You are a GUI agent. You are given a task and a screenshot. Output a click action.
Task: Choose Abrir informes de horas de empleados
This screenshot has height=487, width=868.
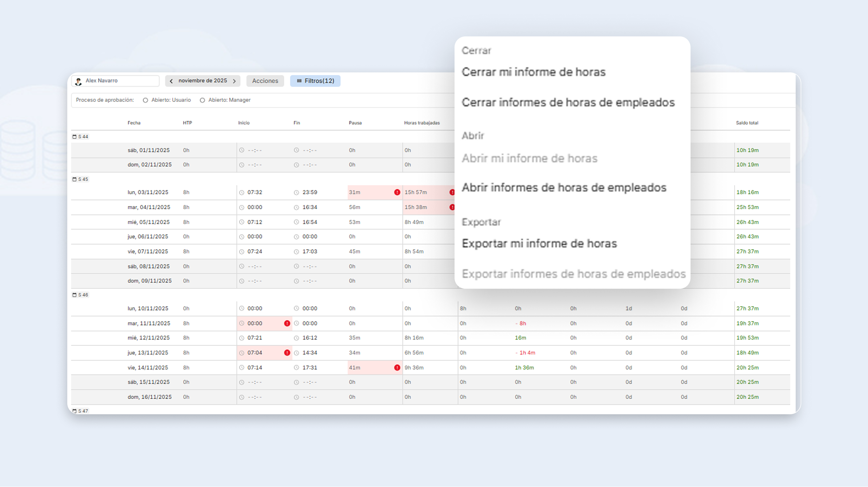(x=564, y=188)
